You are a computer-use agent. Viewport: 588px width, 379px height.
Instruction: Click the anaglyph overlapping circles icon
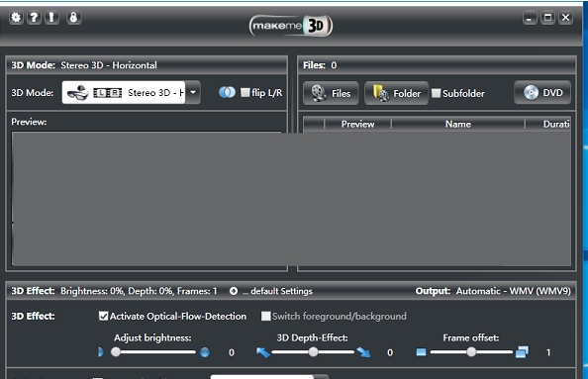[x=227, y=92]
